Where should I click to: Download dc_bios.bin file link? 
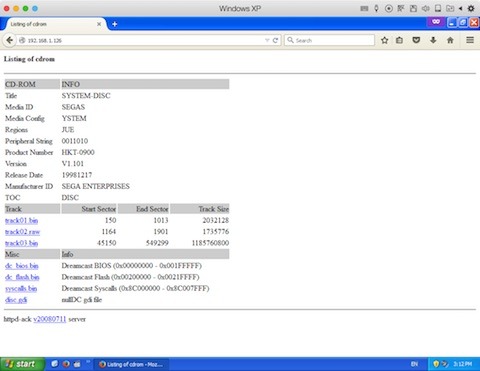22,266
